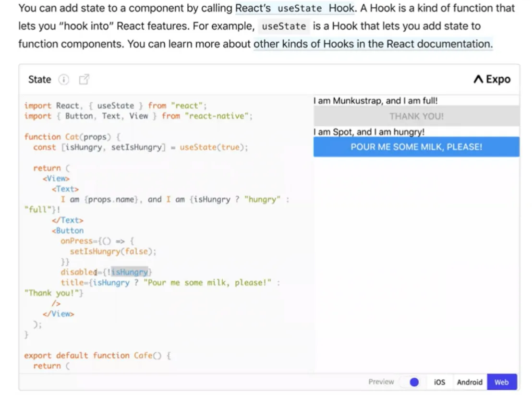
Task: Click the import React from "react" line
Action: click(x=115, y=106)
